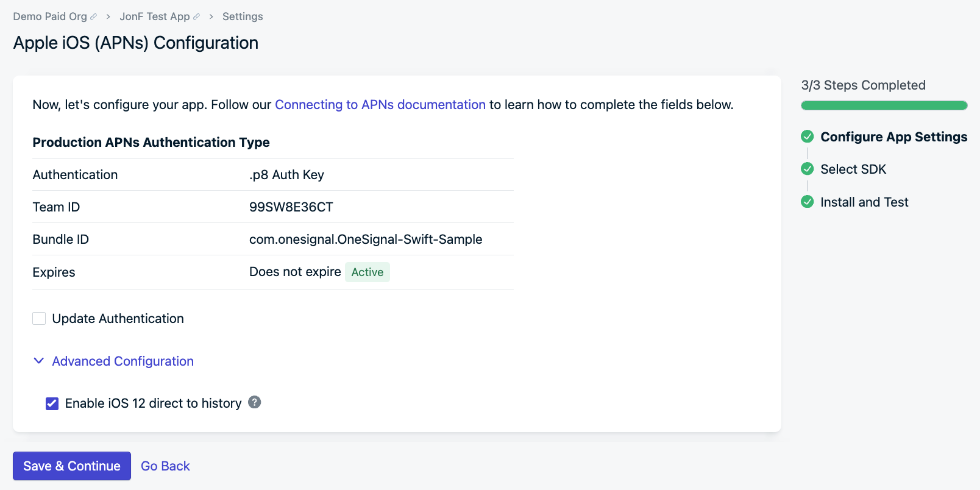Click the Configure App Settings green check icon

(x=808, y=136)
